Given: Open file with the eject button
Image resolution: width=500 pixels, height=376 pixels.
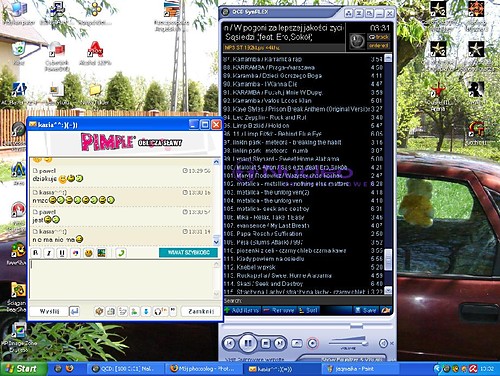Looking at the screenshot, I should (296, 343).
